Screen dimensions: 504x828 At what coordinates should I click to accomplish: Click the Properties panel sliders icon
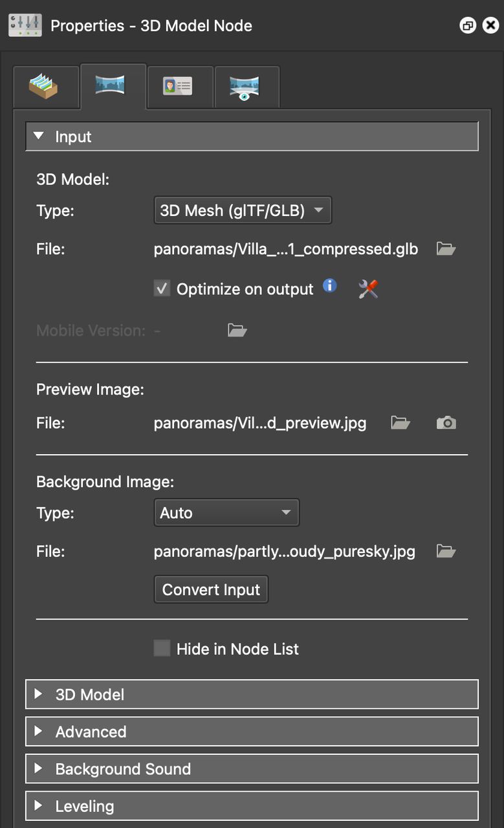coord(25,25)
